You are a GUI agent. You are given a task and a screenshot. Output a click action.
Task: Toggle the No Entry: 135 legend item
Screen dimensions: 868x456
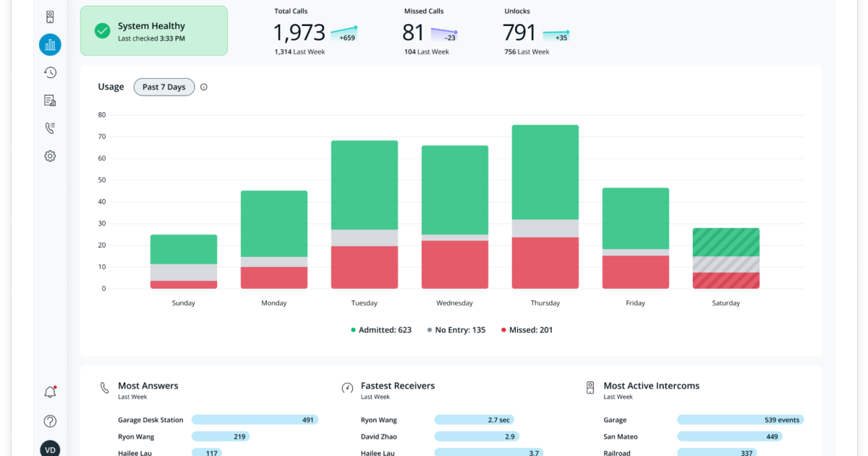(x=456, y=330)
